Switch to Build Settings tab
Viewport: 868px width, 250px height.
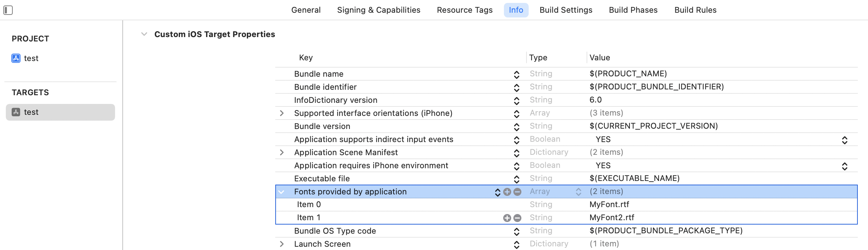click(x=566, y=10)
